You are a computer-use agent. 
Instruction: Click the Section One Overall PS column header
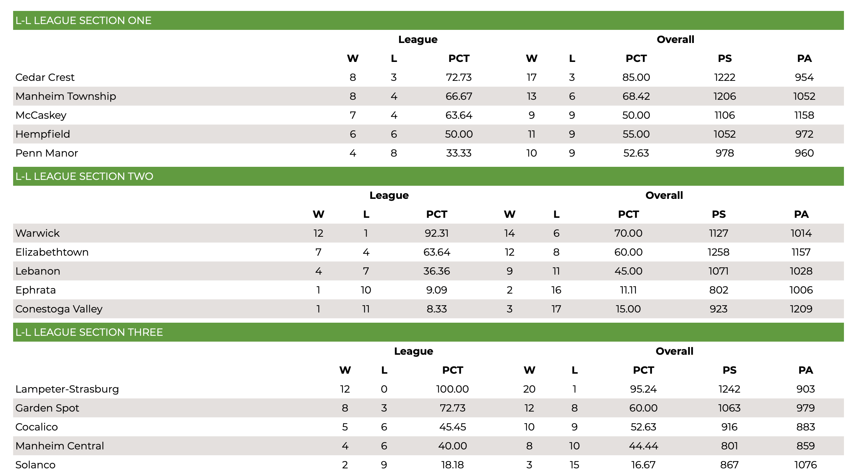(x=725, y=58)
